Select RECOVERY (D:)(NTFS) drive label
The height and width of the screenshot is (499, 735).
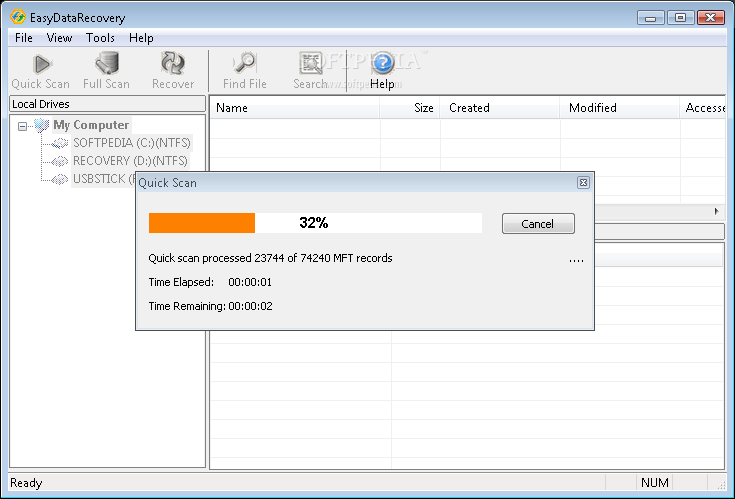click(x=130, y=161)
